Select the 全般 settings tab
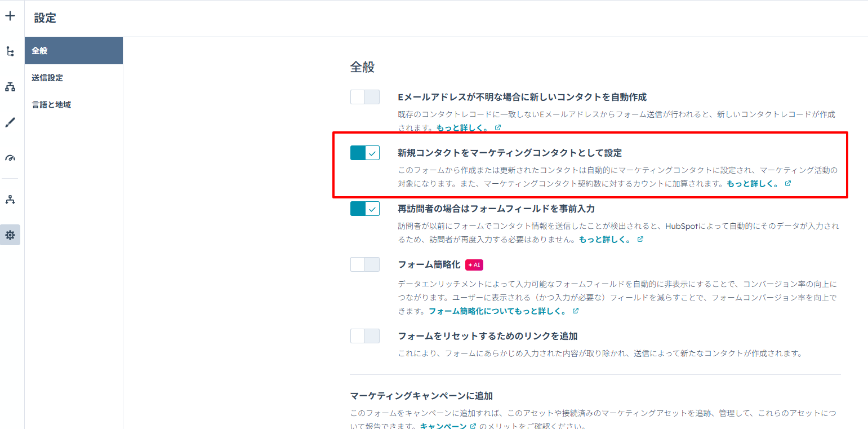The width and height of the screenshot is (868, 429). tap(73, 51)
